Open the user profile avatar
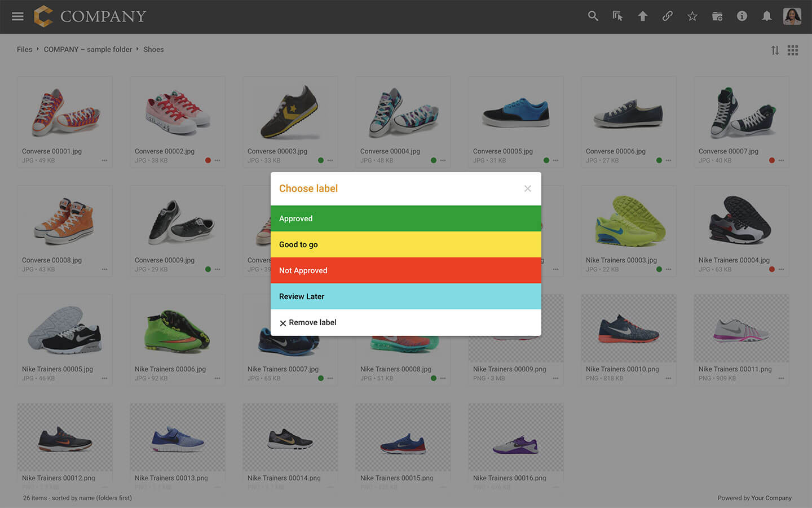Screen dimensions: 812x508 792,16
